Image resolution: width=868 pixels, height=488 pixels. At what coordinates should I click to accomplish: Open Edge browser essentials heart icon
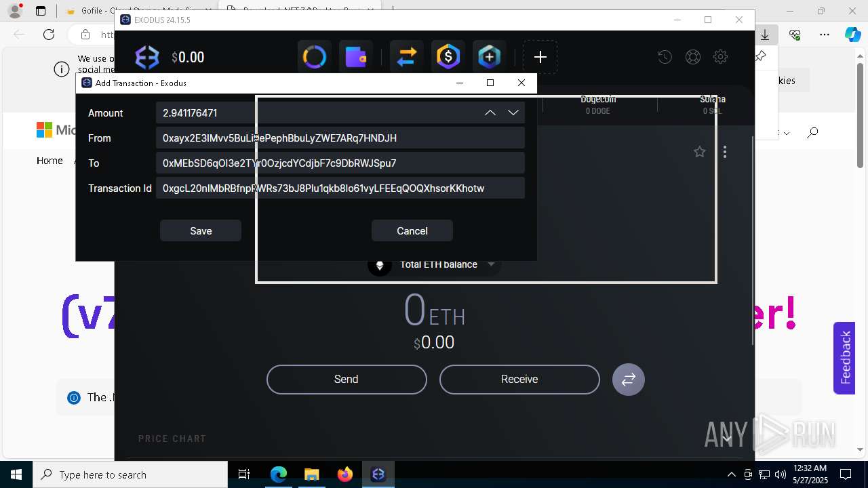(x=795, y=35)
